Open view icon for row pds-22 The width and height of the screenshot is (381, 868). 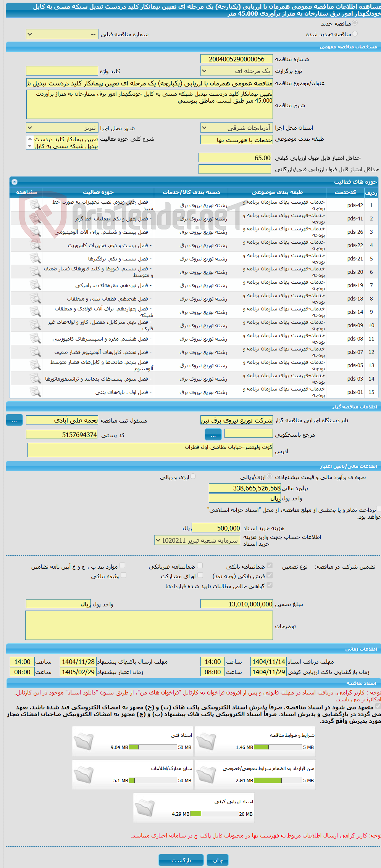(35, 245)
